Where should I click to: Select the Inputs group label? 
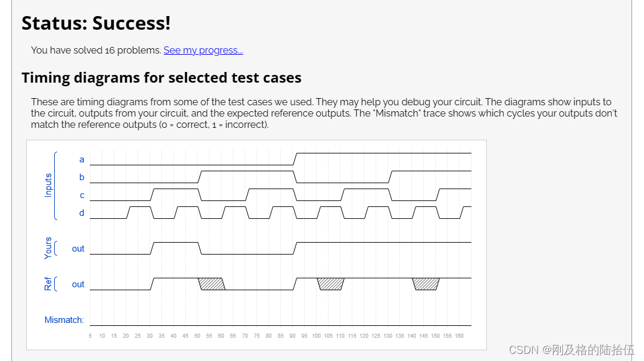point(48,186)
